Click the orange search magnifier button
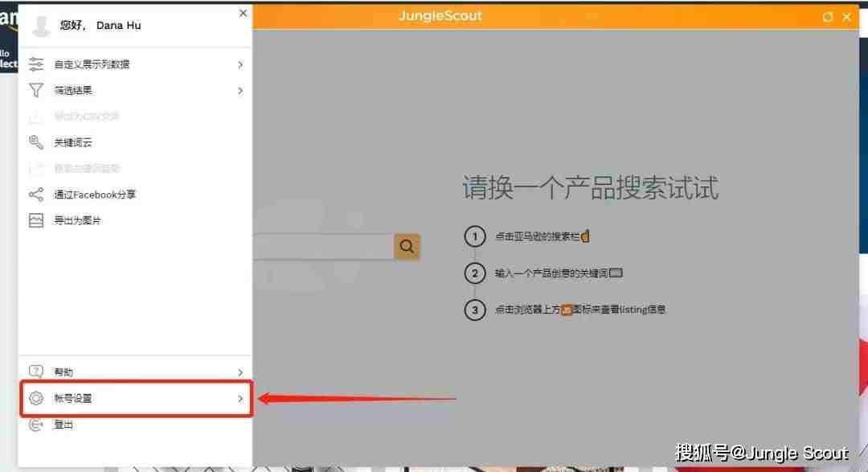Image resolution: width=868 pixels, height=472 pixels. tap(407, 247)
